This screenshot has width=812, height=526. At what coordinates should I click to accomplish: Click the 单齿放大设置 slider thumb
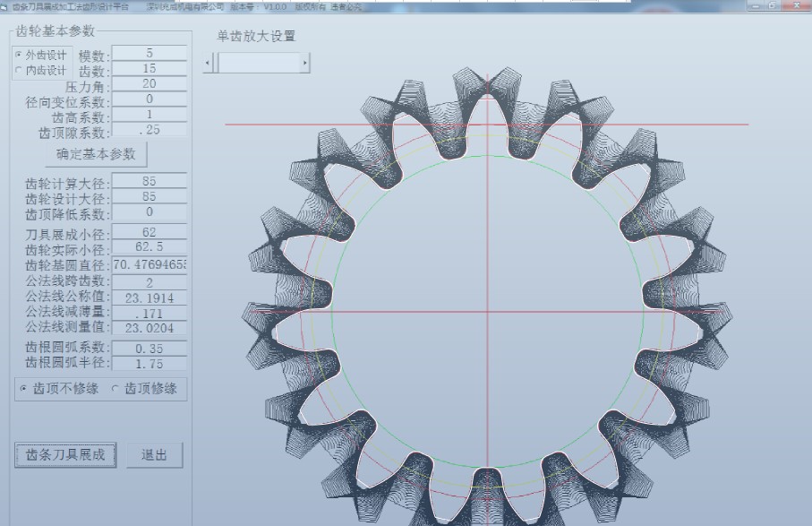tap(216, 63)
